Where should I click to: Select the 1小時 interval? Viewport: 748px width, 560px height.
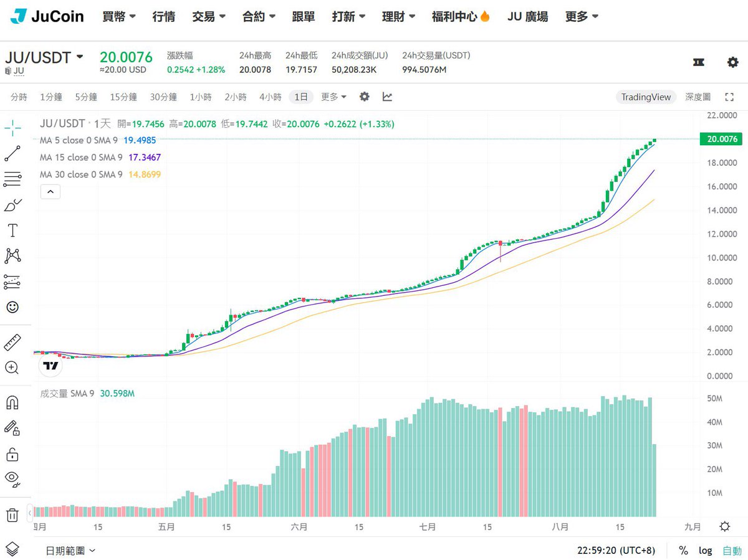201,97
